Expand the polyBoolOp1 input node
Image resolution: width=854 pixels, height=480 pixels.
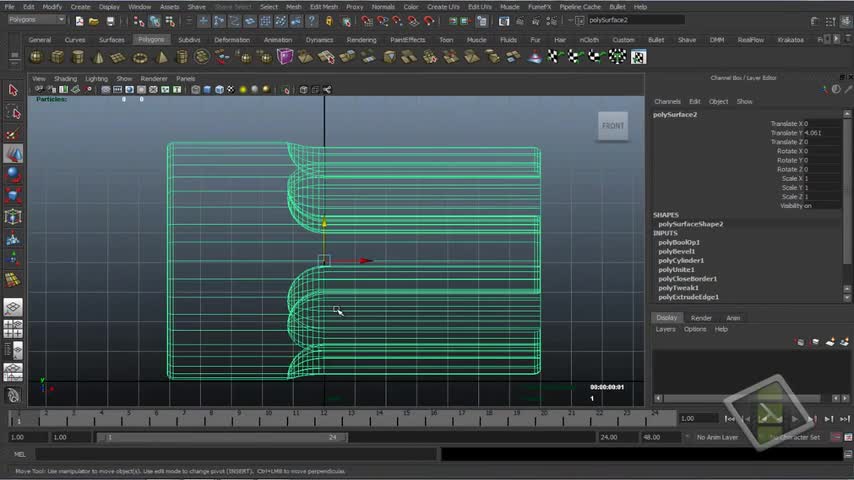tap(678, 242)
